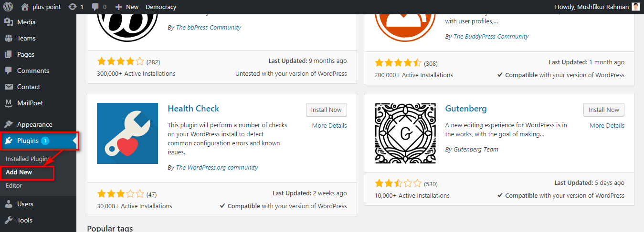
Task: Click the Gutenberg plugin thumbnail image
Action: tap(405, 133)
